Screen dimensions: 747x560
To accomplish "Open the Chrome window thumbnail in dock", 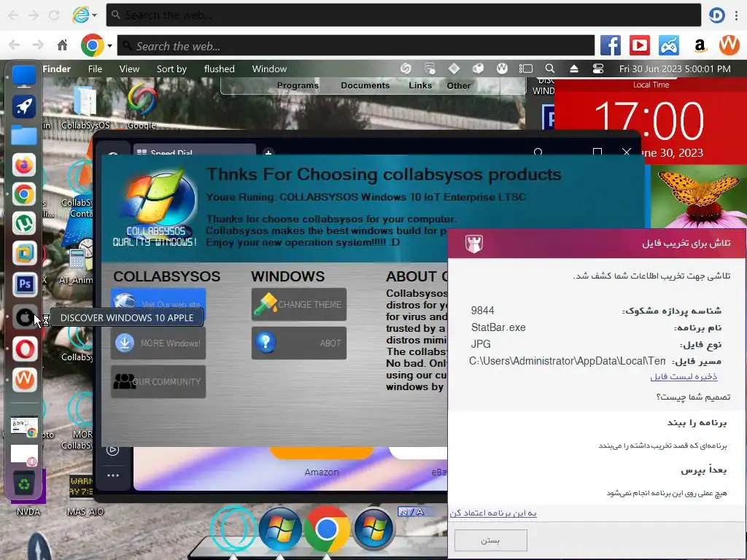I will coord(24,427).
